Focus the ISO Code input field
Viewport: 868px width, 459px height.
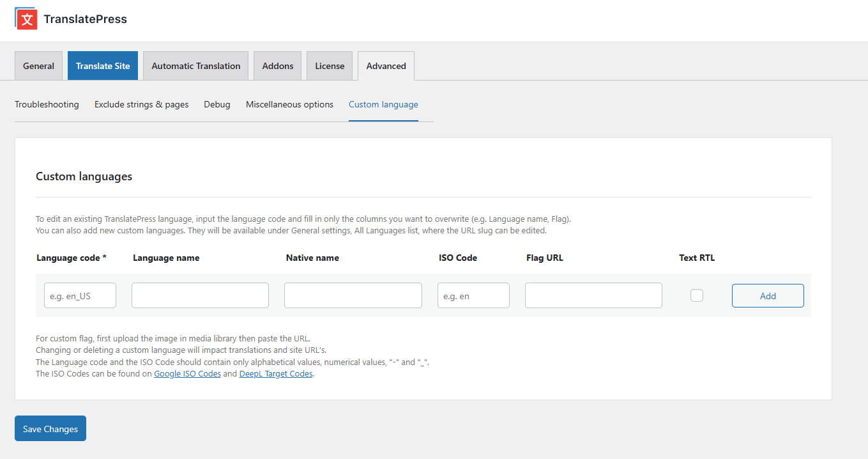tap(473, 296)
